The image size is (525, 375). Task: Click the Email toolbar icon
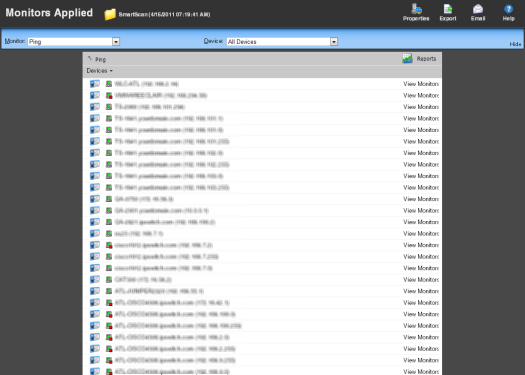478,12
